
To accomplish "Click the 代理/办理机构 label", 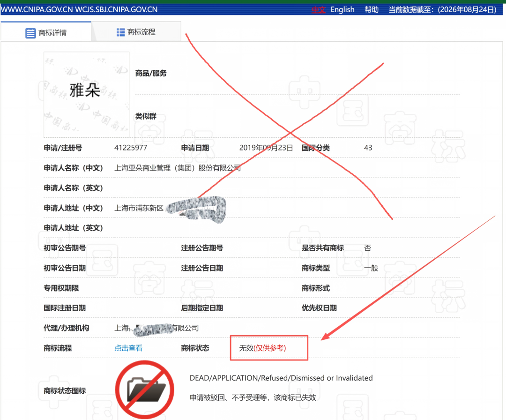I will [66, 328].
